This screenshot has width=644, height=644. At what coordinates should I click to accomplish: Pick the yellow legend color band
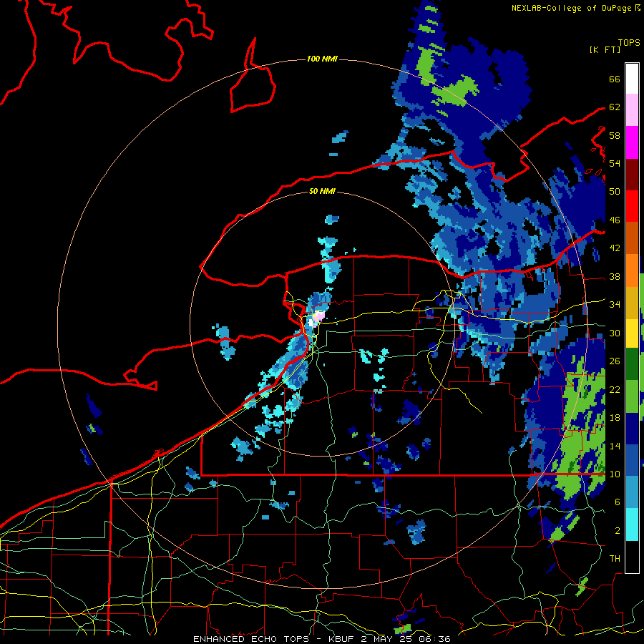point(632,333)
